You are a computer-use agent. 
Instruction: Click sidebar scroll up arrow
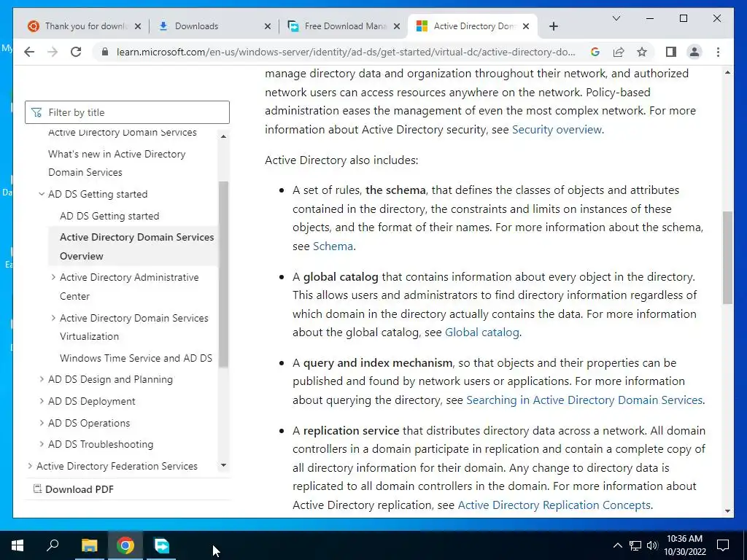(223, 136)
